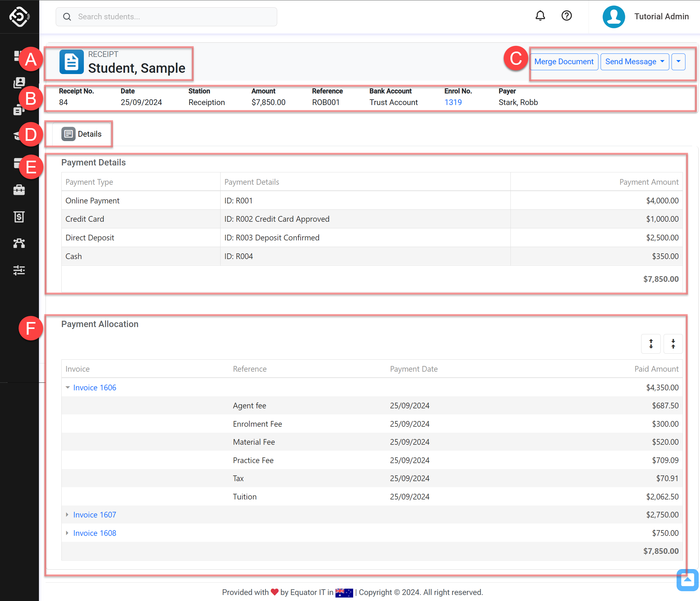
Task: Click the Equator IT logo
Action: click(19, 16)
